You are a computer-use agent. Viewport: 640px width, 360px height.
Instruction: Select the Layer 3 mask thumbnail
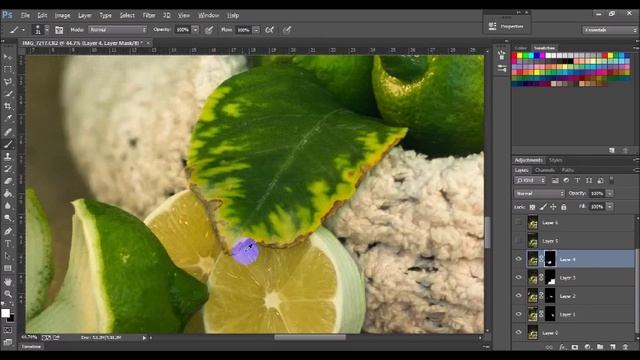point(550,278)
